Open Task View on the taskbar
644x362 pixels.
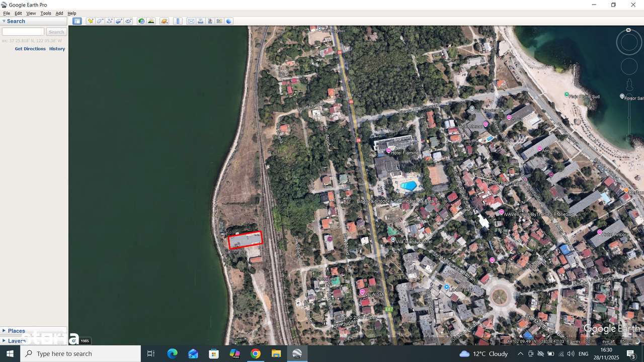tap(151, 353)
